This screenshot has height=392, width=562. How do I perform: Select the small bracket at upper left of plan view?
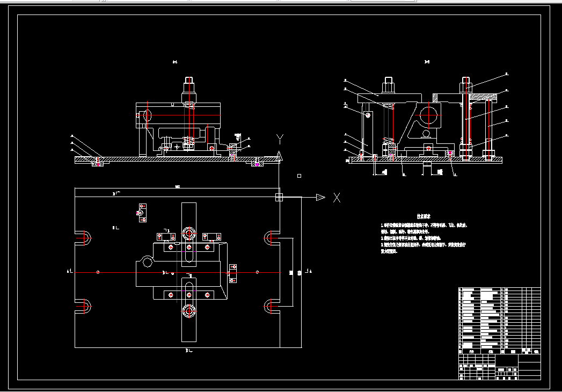click(143, 213)
